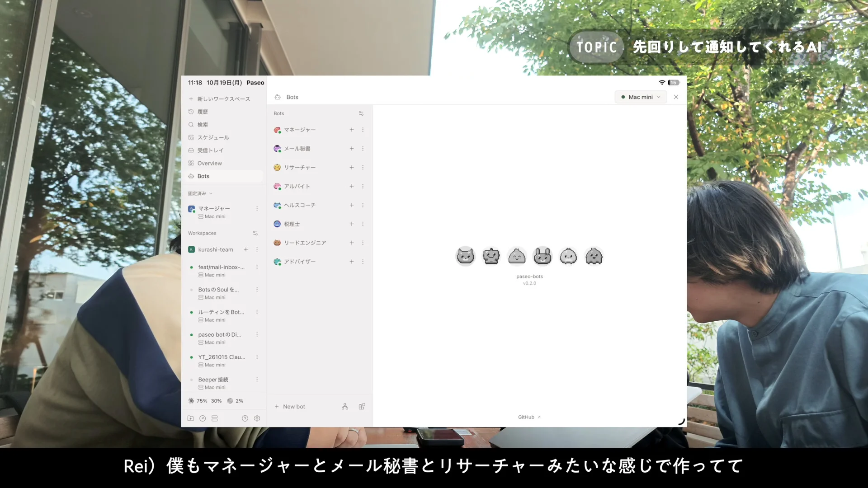This screenshot has width=868, height=488.
Task: Add a session to アドバイザー bot
Action: [x=351, y=262]
